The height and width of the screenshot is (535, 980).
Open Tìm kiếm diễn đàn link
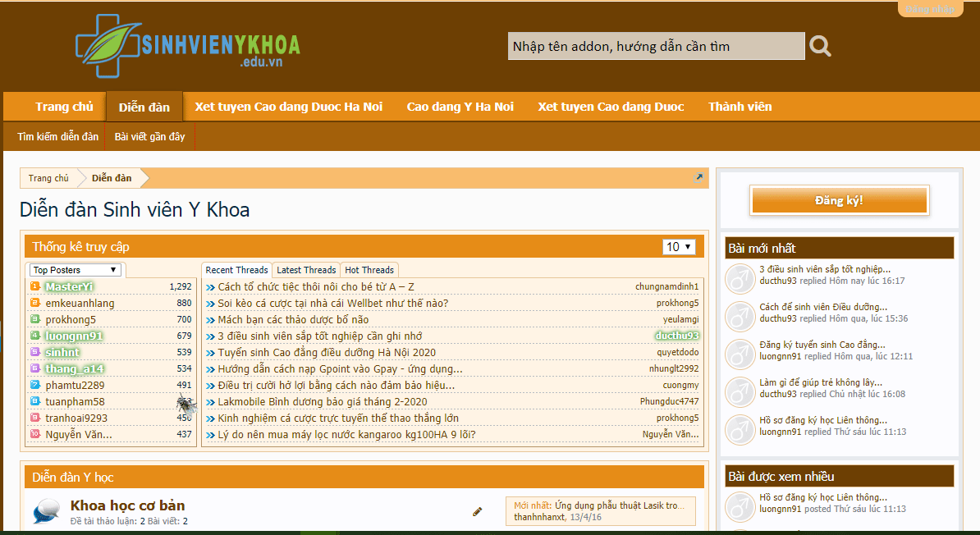pyautogui.click(x=58, y=137)
